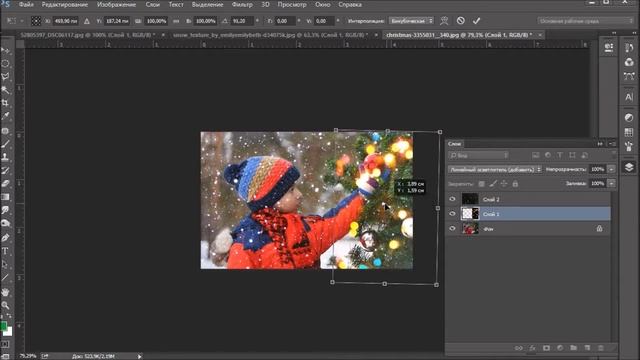Toggle pixel layer filter icon
This screenshot has width=640, height=360.
tap(536, 155)
